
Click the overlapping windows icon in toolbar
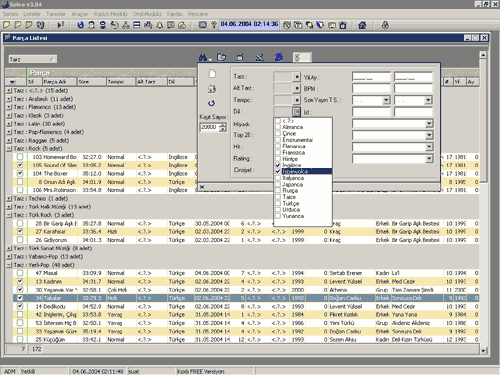(x=310, y=25)
